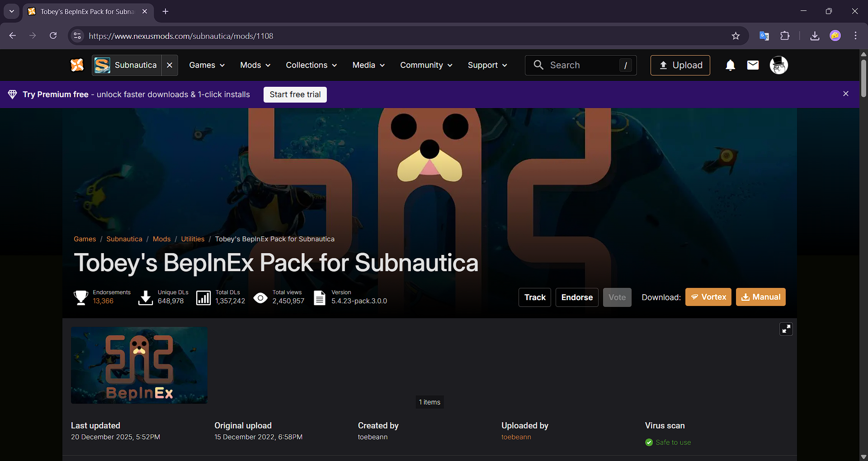Click the version text 5.4.23-pack.3.0.0
This screenshot has width=868, height=461.
(359, 301)
